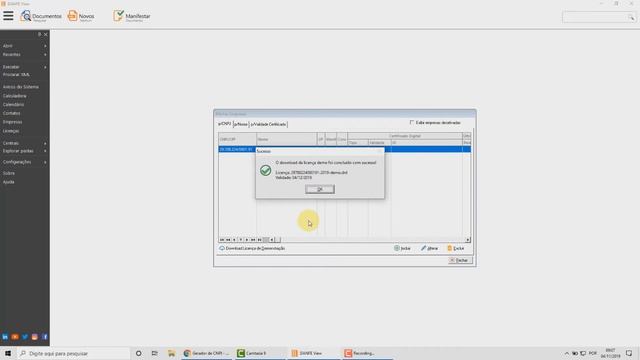Switch to the Camtasia 9 taskbar window

[x=260, y=353]
